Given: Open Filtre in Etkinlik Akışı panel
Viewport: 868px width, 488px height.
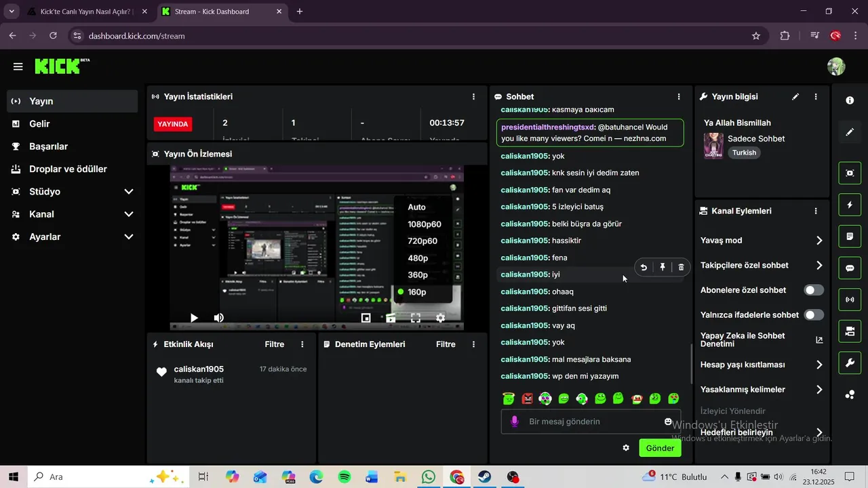Looking at the screenshot, I should pos(275,344).
